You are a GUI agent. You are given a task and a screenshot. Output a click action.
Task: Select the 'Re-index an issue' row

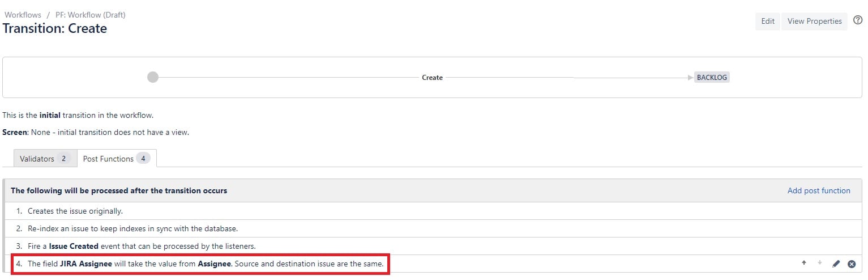(434, 228)
